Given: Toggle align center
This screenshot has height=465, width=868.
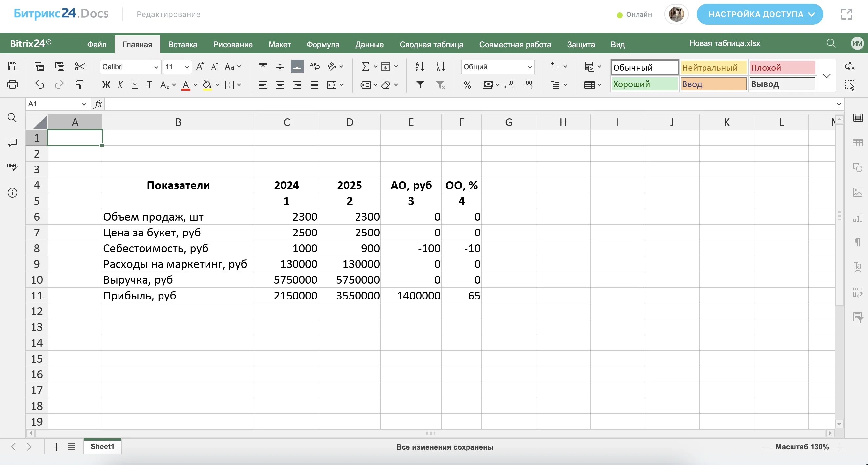Looking at the screenshot, I should point(280,85).
